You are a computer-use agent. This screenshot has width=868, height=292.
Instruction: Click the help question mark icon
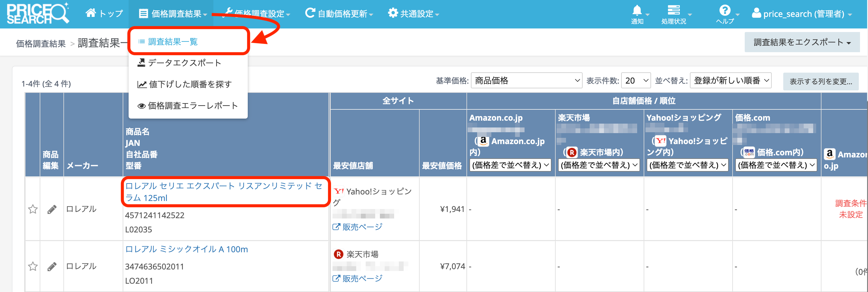point(725,11)
